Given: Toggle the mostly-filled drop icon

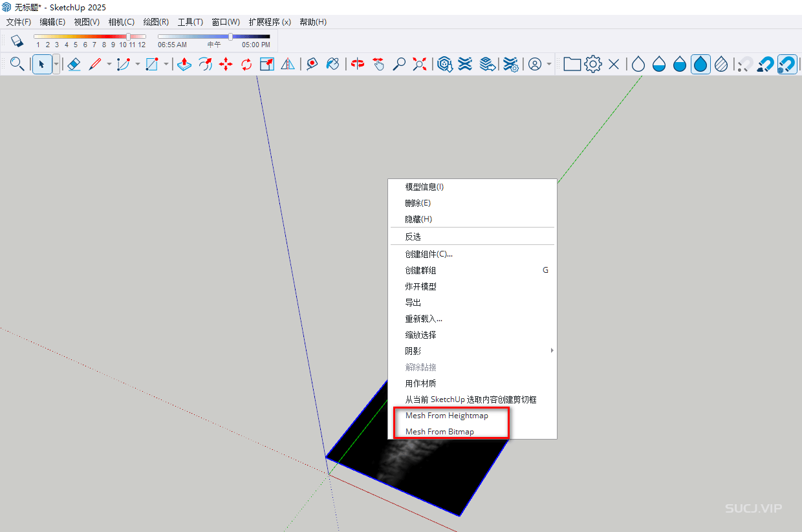Looking at the screenshot, I should click(680, 64).
